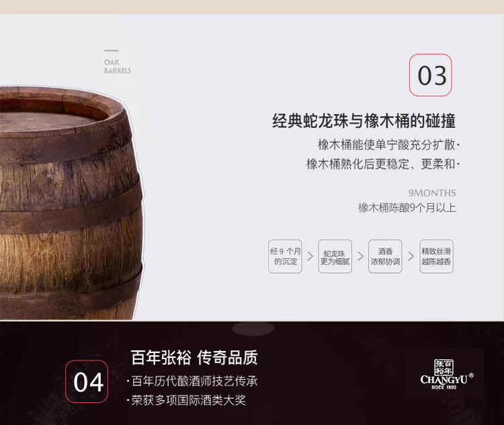This screenshot has height=425, width=504.
Task: Select the 酒香浓郁协调 step box
Action: 385,256
